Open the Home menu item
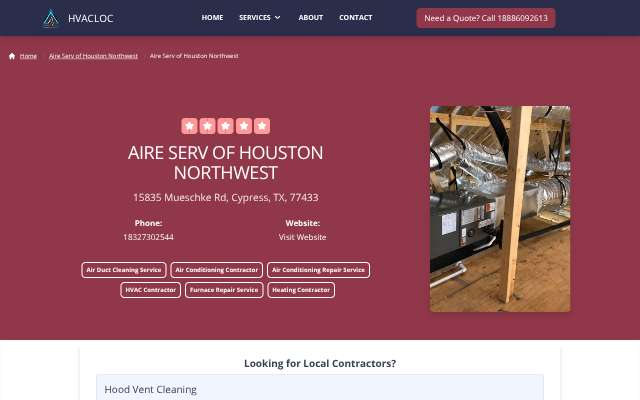This screenshot has width=640, height=400. point(212,18)
